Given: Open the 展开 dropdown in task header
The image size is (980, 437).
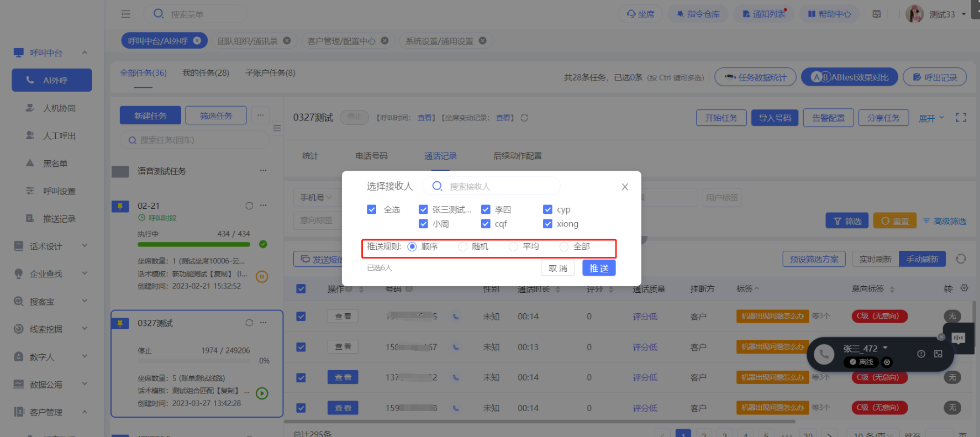Looking at the screenshot, I should [x=931, y=118].
